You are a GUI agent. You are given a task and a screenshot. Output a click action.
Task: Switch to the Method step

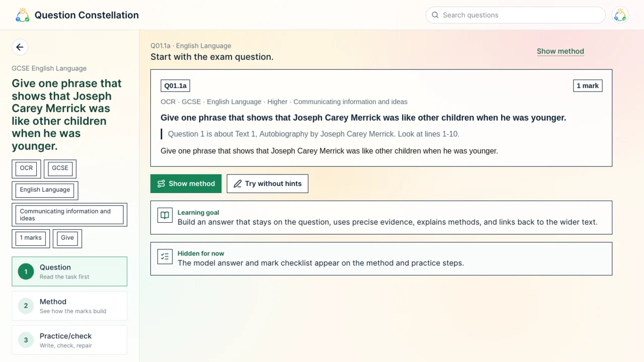pyautogui.click(x=69, y=306)
